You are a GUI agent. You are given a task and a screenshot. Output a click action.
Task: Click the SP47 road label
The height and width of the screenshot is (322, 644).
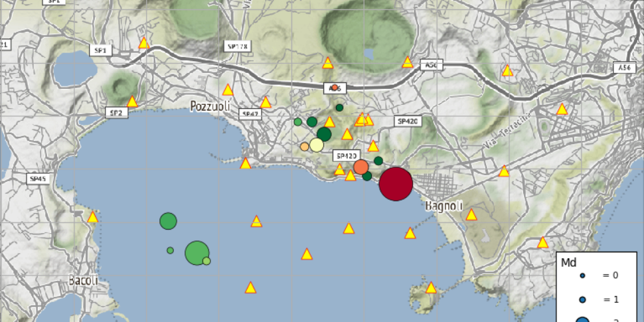coord(250,114)
